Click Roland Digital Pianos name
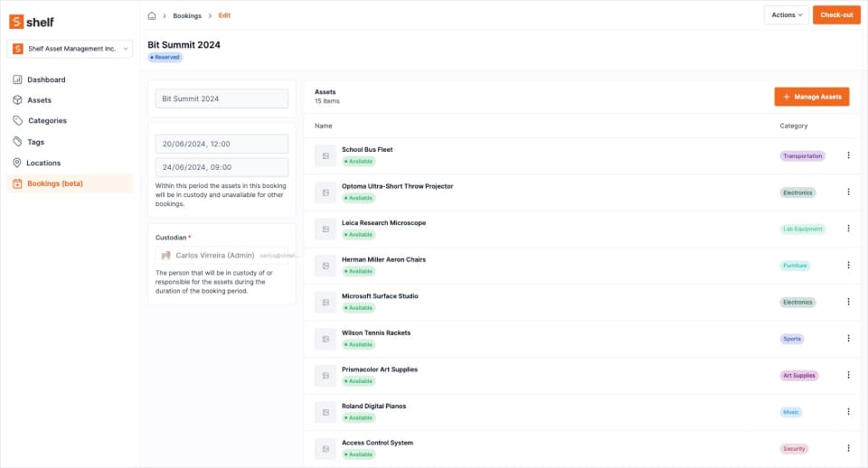 373,406
